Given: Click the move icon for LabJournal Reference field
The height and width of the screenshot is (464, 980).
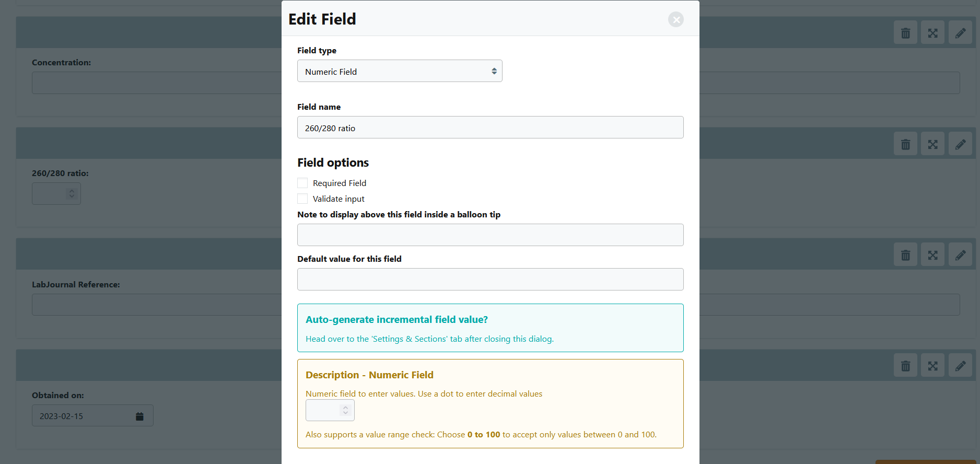Looking at the screenshot, I should coord(932,255).
